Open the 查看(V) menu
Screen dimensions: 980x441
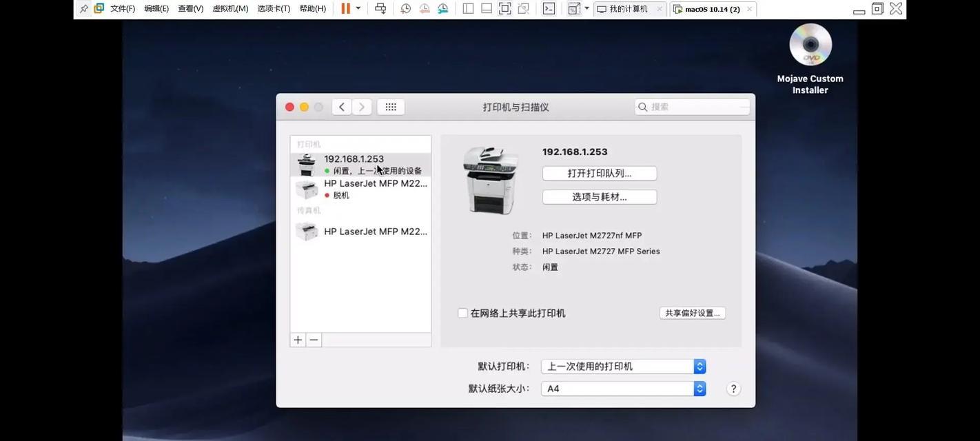(190, 8)
